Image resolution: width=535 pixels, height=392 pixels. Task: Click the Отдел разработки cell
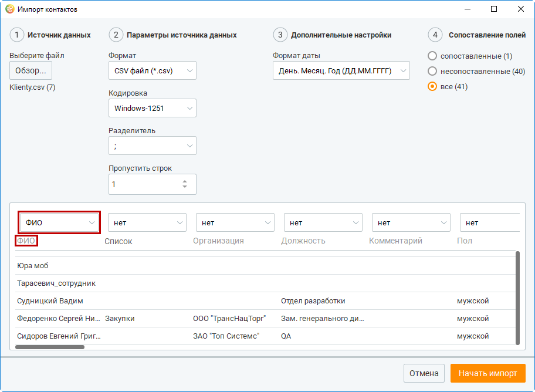point(313,301)
